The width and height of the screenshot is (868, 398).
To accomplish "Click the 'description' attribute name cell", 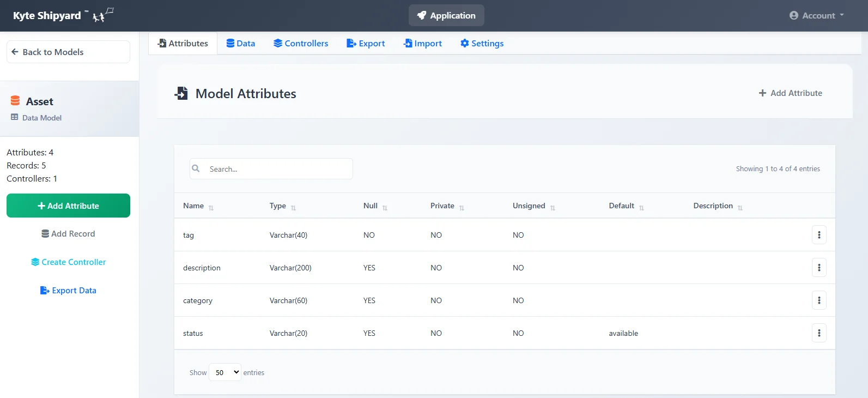I will point(202,268).
